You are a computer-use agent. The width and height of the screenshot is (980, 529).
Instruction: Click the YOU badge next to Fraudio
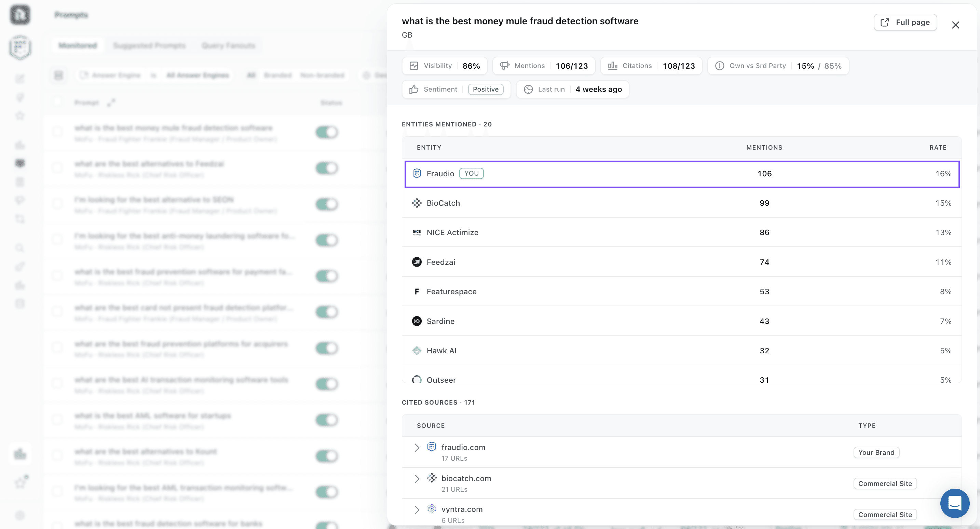[x=471, y=174]
